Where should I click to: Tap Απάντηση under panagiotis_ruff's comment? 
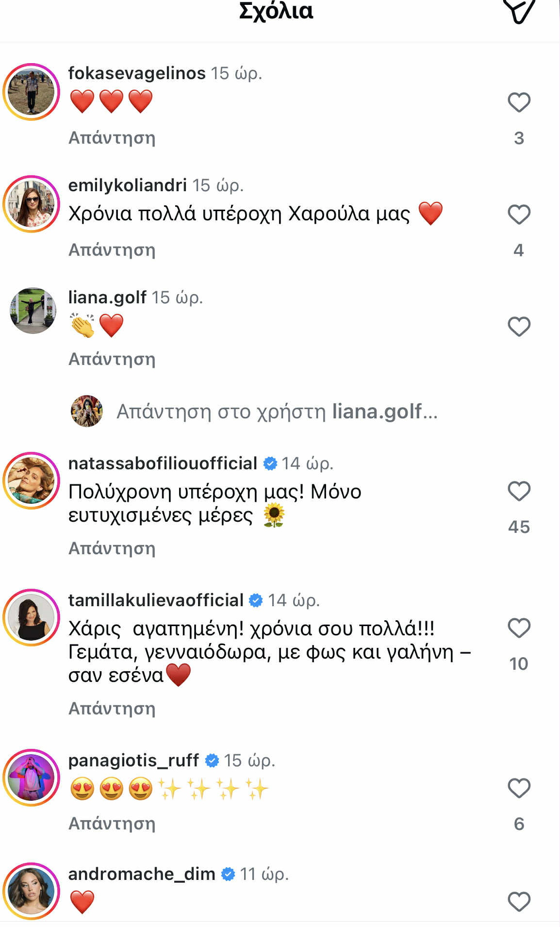[x=112, y=824]
